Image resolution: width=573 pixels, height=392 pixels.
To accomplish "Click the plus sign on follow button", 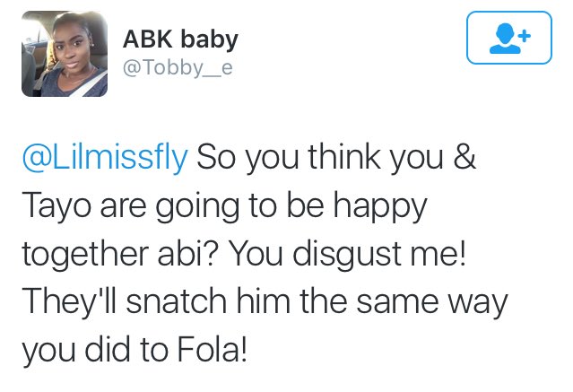I will tap(525, 34).
